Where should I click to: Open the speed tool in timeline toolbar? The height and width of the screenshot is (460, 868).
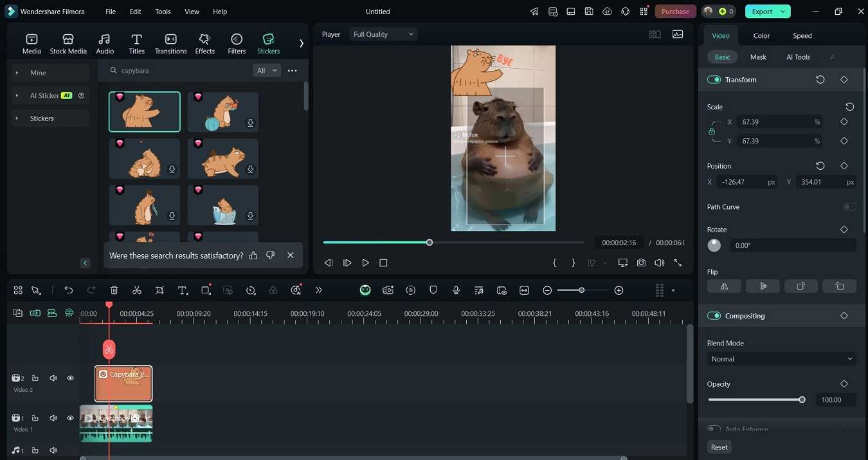point(251,290)
